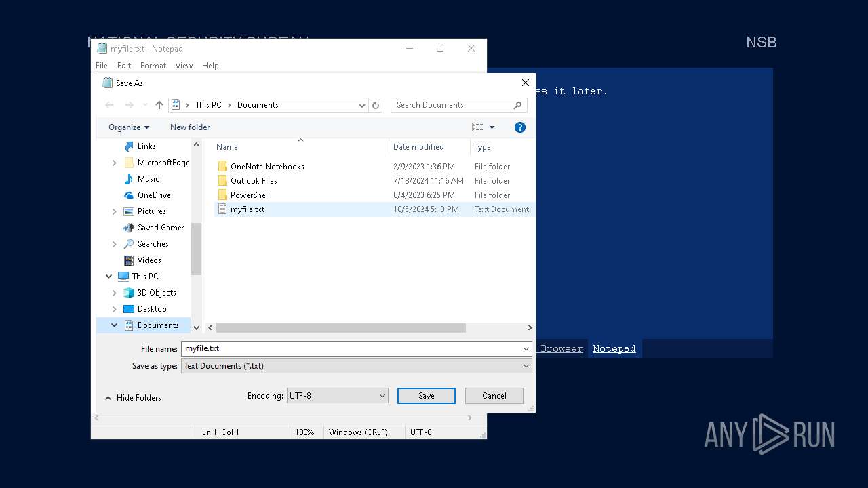
Task: Click the refresh button beside address bar
Action: tap(376, 105)
